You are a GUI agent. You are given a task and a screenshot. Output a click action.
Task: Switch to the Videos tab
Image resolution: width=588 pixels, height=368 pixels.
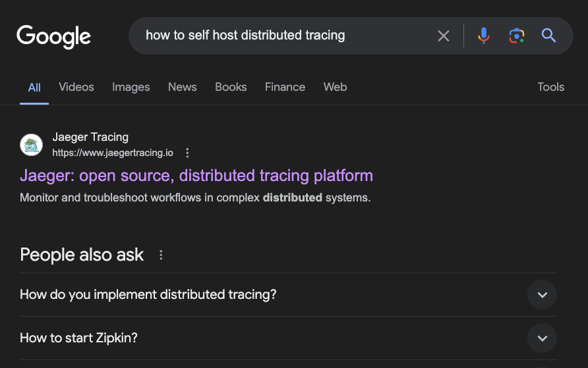click(76, 87)
